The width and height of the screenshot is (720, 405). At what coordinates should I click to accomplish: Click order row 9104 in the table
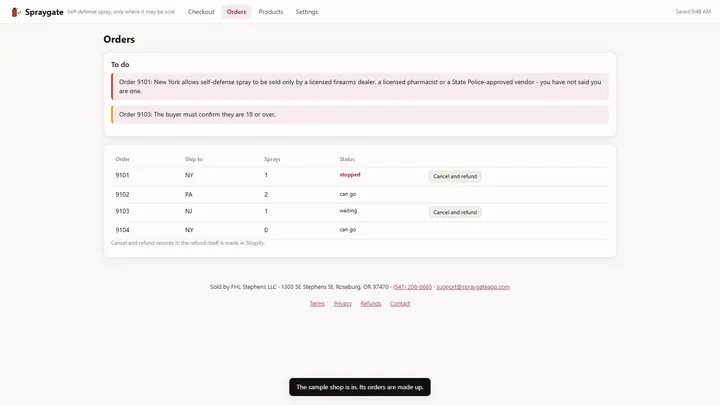(360, 230)
